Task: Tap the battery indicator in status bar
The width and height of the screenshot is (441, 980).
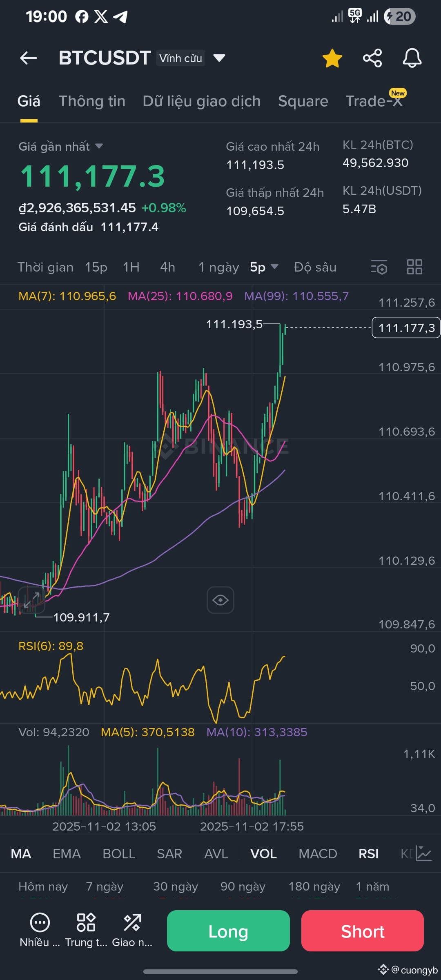Action: coord(399,16)
